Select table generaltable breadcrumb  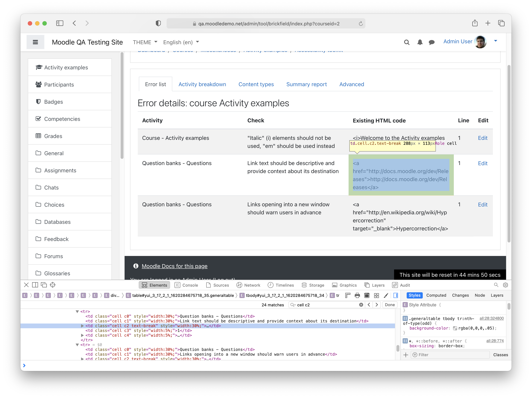coord(180,295)
